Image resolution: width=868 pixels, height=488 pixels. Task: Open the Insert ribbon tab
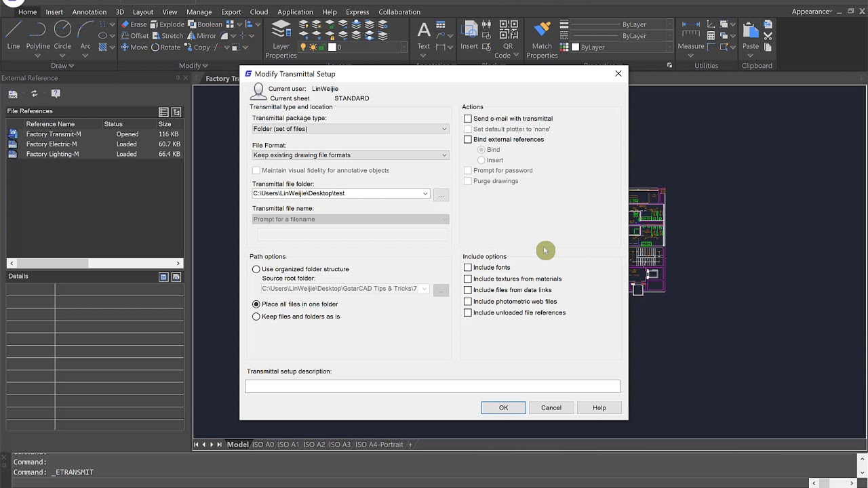(54, 12)
